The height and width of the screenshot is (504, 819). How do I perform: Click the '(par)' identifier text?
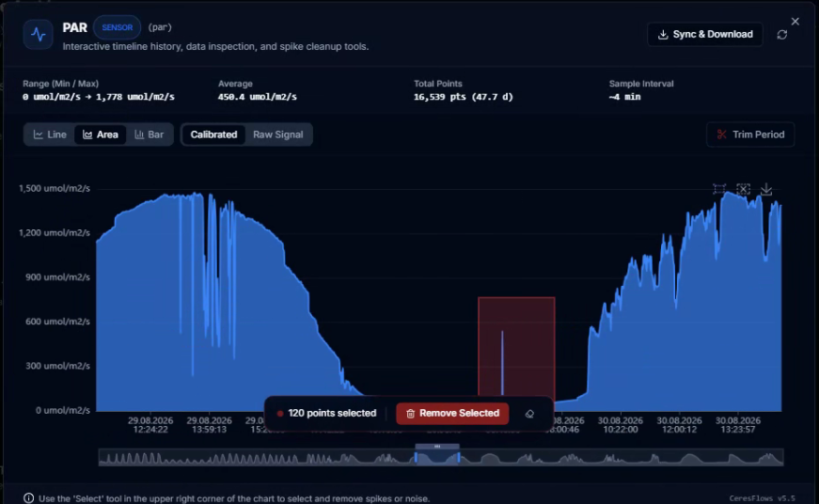pos(160,27)
